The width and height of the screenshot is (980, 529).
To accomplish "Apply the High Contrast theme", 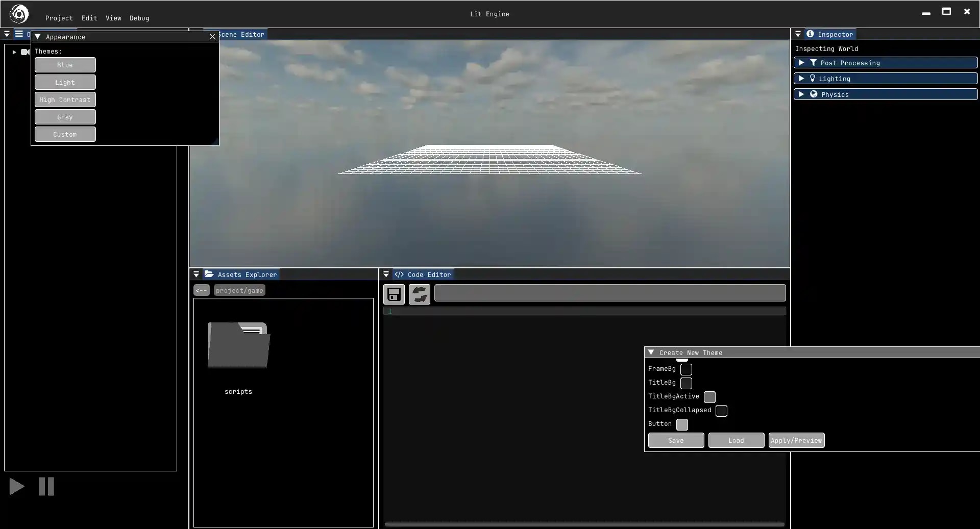I will 65,99.
